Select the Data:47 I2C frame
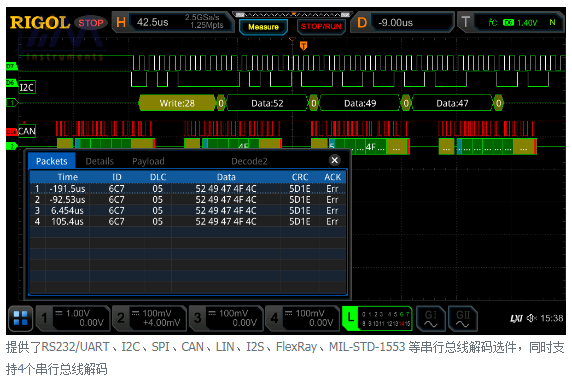This screenshot has width=572, height=386. point(452,103)
